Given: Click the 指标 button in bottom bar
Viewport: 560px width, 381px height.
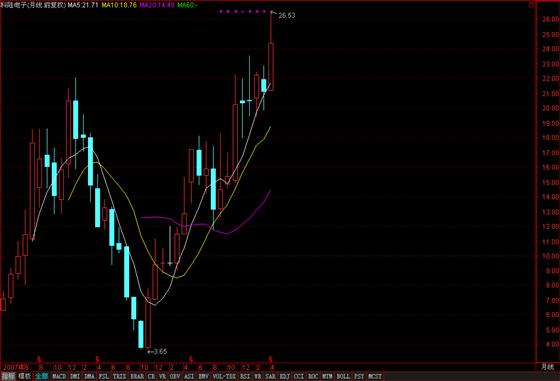Looking at the screenshot, I should point(8,376).
